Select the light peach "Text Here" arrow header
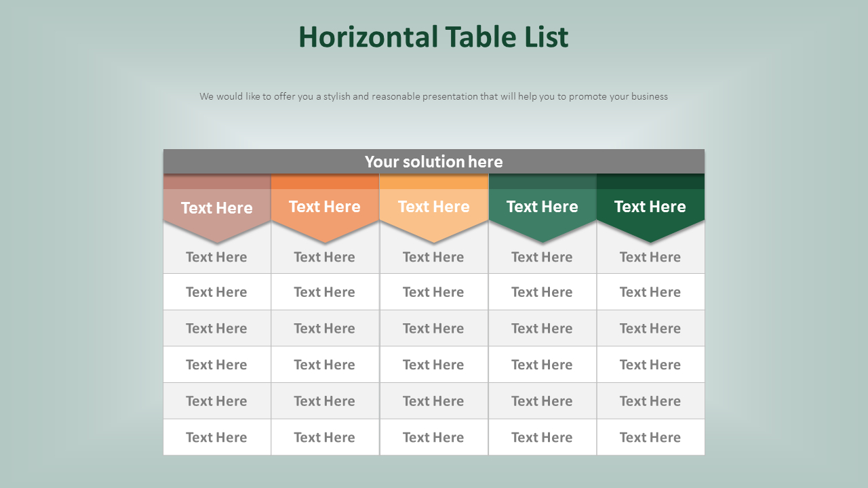Viewport: 868px width, 488px height. tap(433, 207)
